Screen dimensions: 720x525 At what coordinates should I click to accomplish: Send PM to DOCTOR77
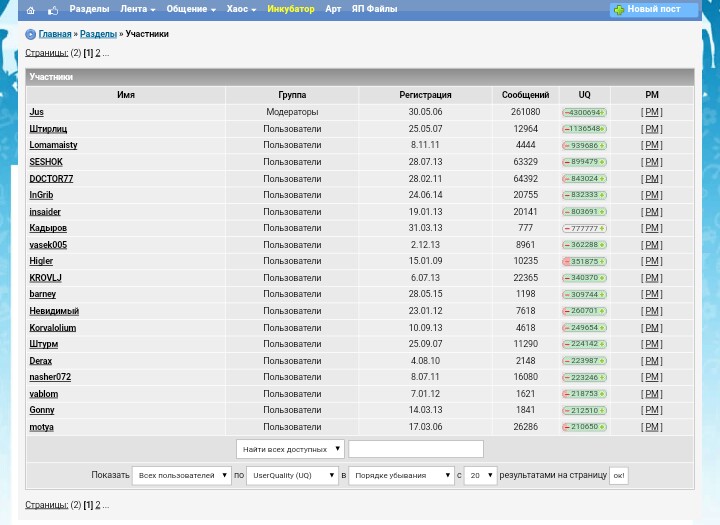click(652, 179)
